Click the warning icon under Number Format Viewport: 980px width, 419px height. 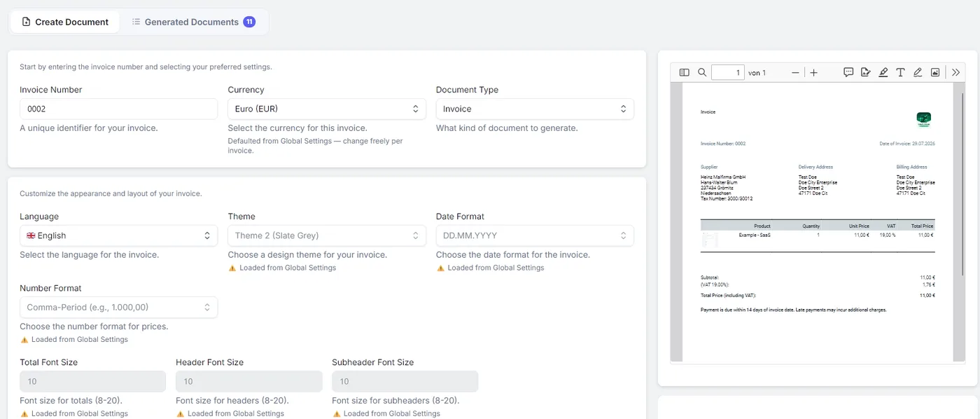click(x=24, y=339)
